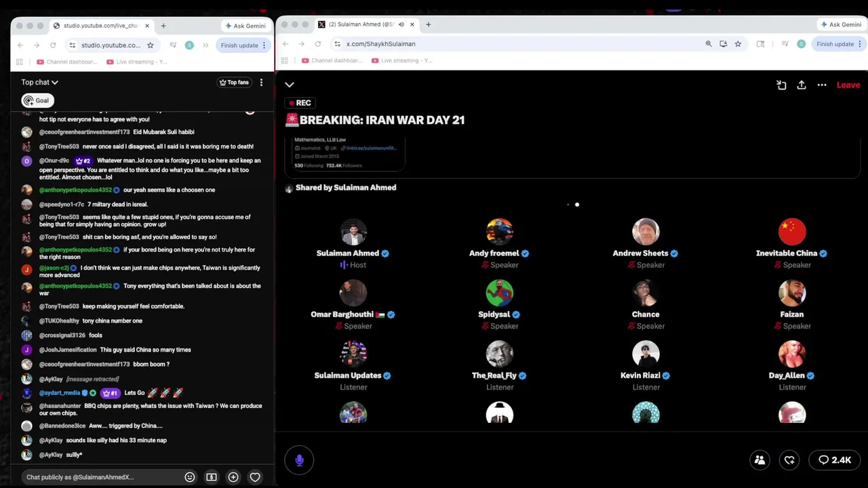Image resolution: width=868 pixels, height=488 pixels.
Task: Click the first carousel page dot
Action: pos(568,205)
